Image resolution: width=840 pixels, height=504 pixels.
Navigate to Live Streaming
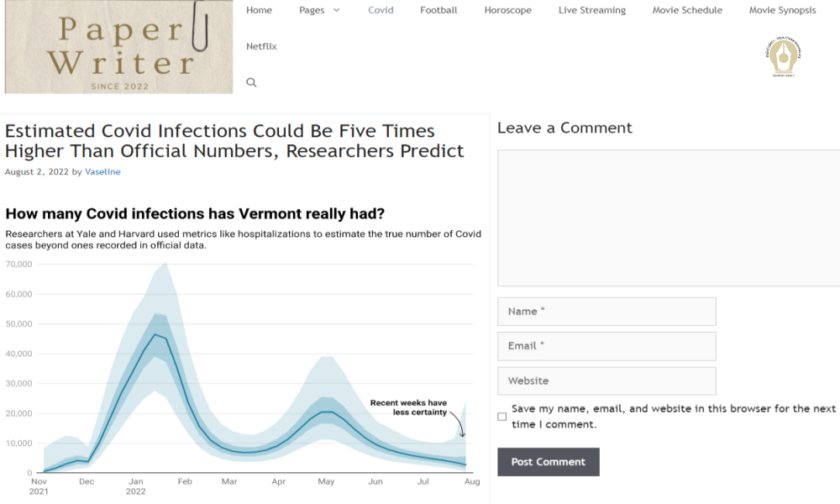coord(591,10)
